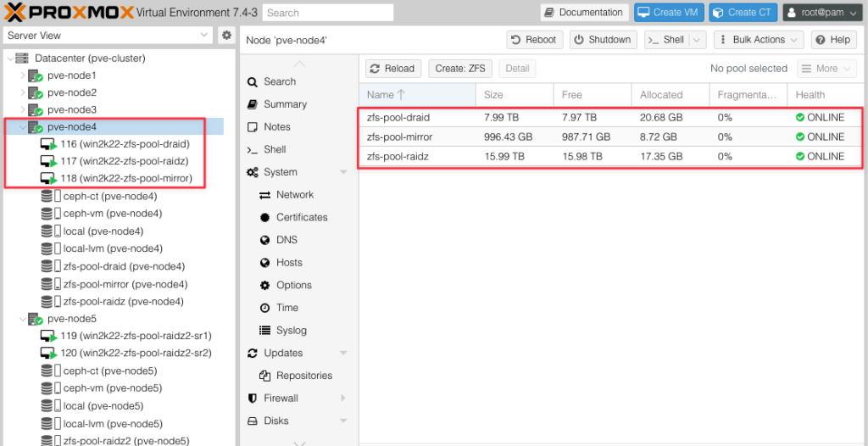868x446 pixels.
Task: Expand the pve-node1 tree node
Action: click(x=23, y=75)
